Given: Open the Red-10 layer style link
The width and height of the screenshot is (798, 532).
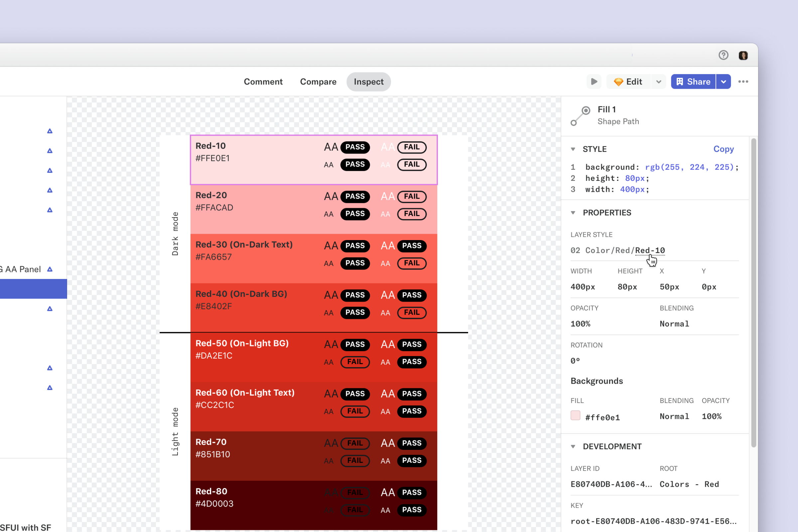Looking at the screenshot, I should 650,250.
